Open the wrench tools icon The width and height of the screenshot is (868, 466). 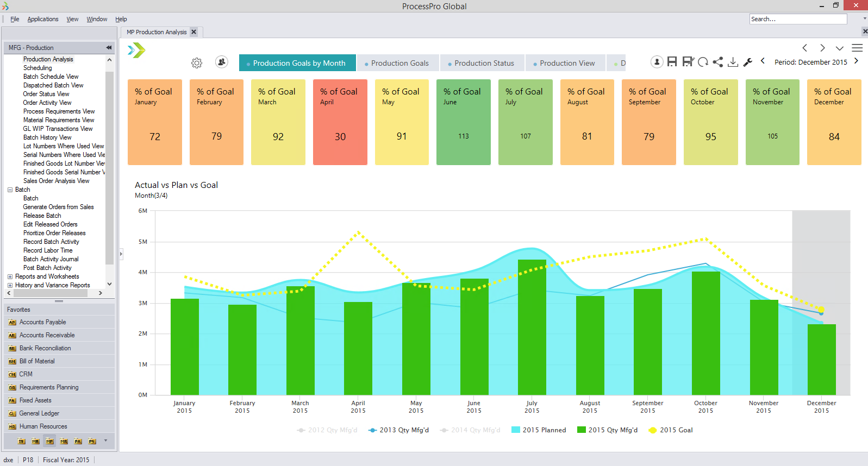(748, 62)
